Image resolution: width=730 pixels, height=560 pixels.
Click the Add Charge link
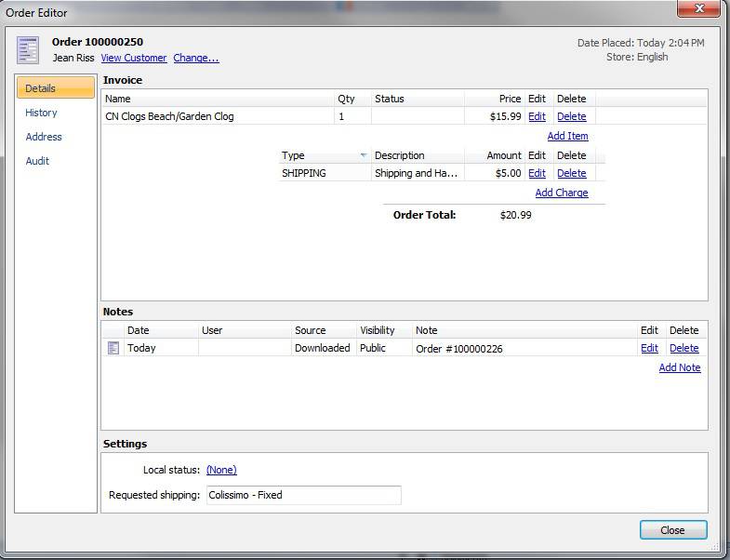pos(562,193)
